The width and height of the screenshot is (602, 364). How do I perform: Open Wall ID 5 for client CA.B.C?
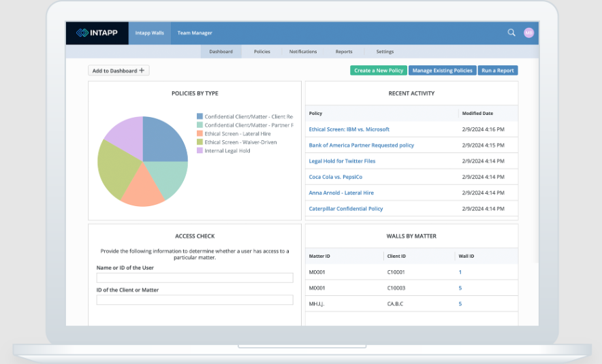[x=460, y=303]
